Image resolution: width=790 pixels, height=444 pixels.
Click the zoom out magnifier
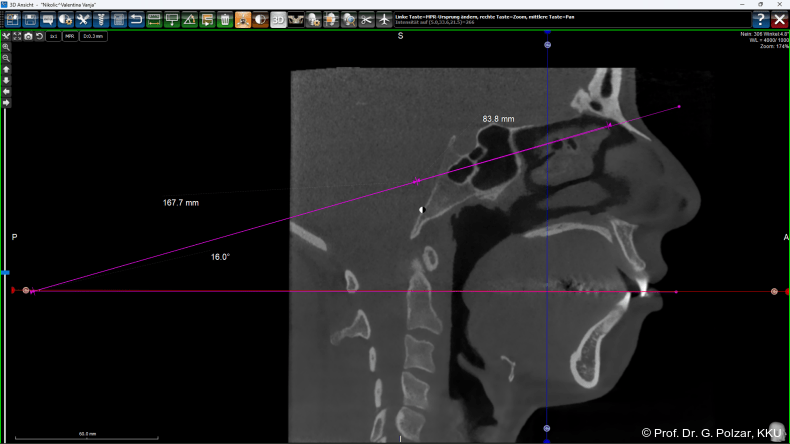coord(6,58)
